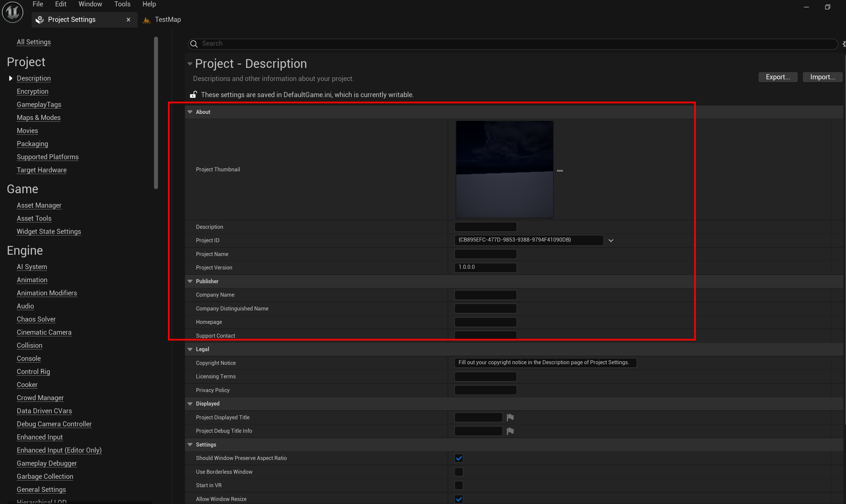Image resolution: width=846 pixels, height=504 pixels.
Task: Collapse the Settings section
Action: click(190, 445)
